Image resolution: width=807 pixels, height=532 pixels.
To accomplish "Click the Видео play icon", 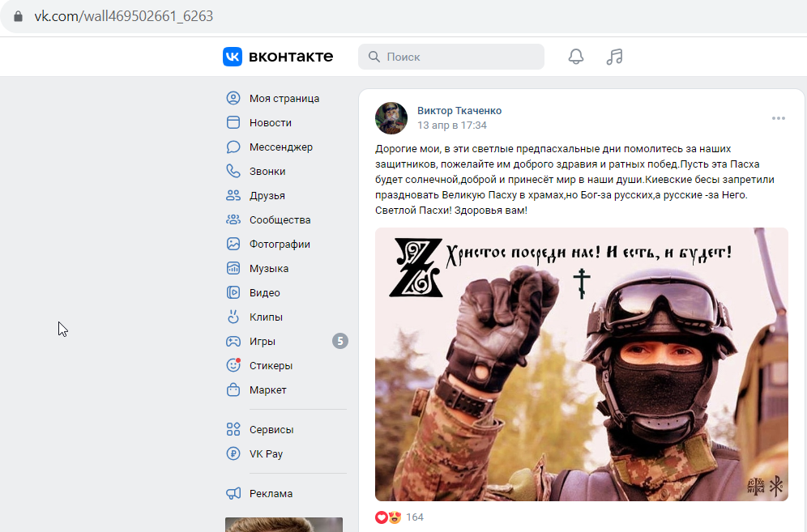I will [x=233, y=292].
